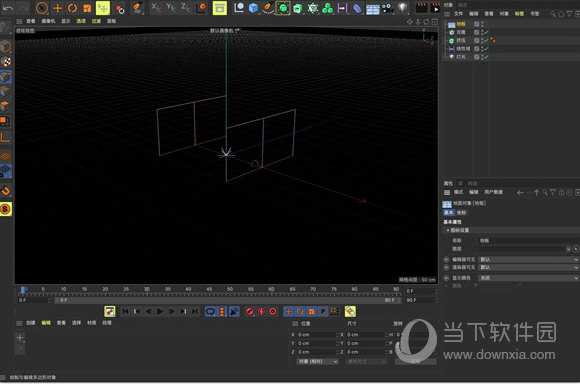
Task: Play the animation forward
Action: click(160, 311)
